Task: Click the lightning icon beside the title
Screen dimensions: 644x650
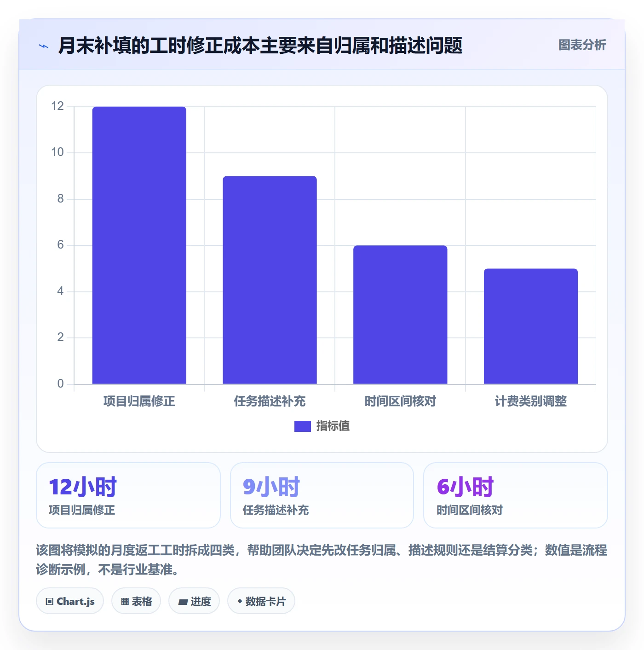Action: [44, 46]
